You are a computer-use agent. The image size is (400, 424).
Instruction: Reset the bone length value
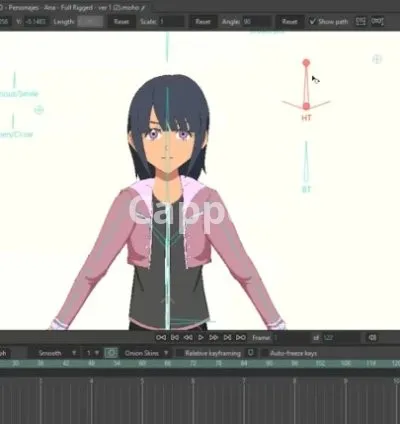[x=121, y=22]
